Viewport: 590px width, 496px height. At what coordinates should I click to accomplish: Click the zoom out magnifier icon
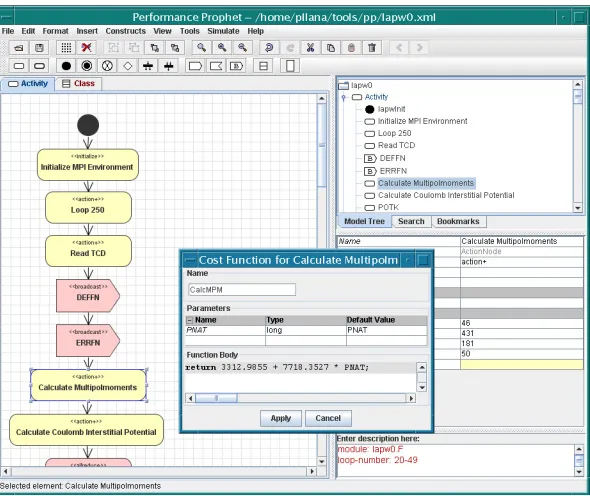[x=242, y=48]
